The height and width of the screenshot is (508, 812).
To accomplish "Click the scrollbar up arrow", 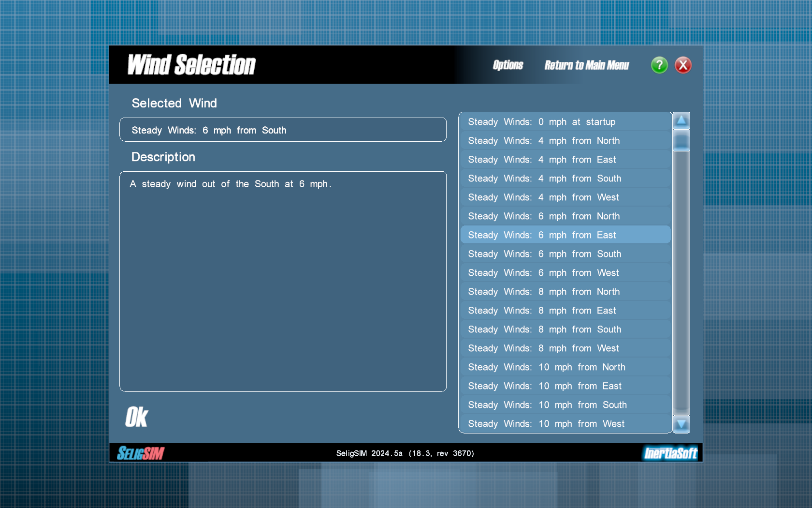I will tap(681, 120).
